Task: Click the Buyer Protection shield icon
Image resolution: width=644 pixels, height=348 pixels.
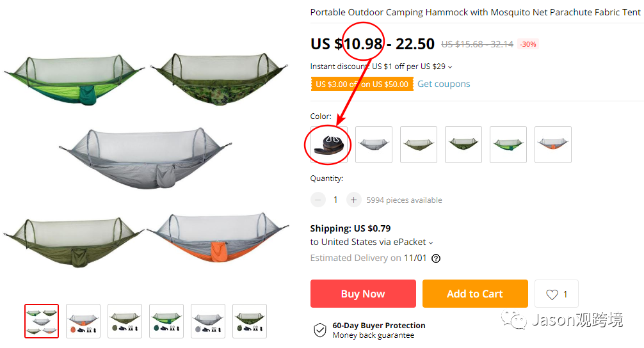Action: click(x=319, y=330)
